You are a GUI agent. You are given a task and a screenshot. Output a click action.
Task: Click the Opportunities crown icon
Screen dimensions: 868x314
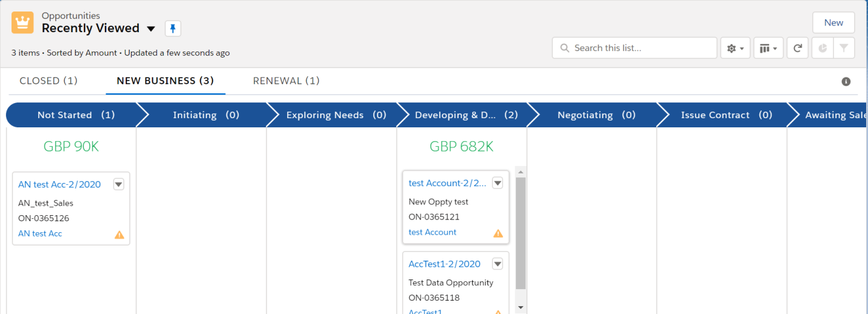pos(22,23)
